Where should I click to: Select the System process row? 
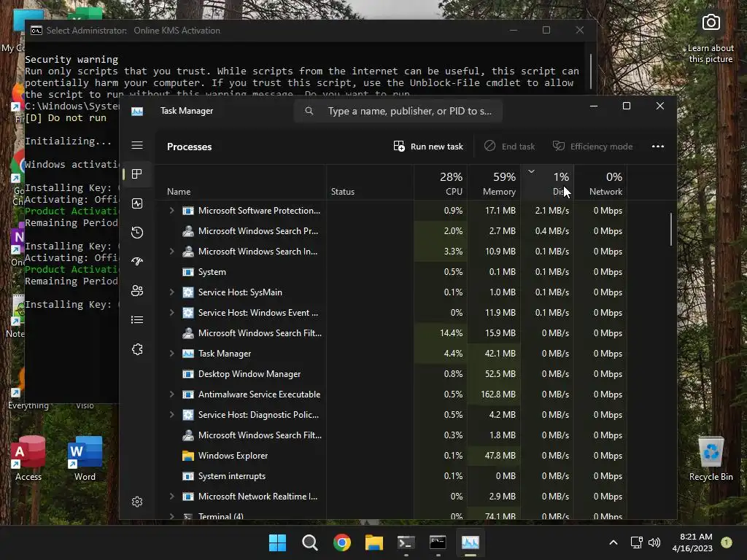[391, 272]
